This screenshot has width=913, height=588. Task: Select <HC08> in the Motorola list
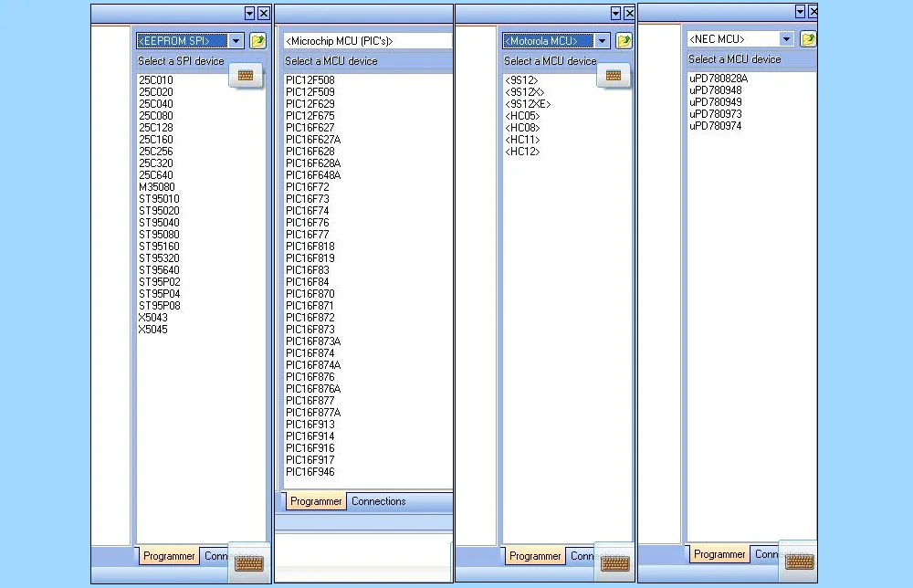[522, 128]
